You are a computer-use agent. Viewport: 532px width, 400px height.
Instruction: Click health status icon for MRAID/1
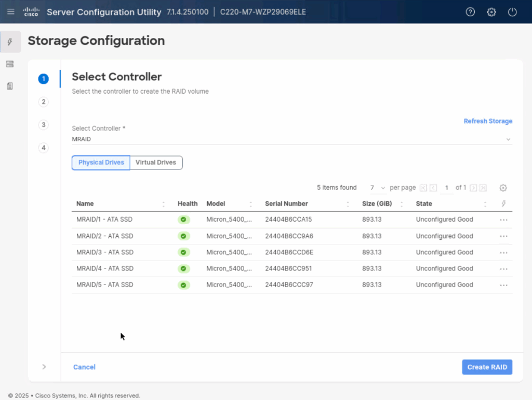point(183,220)
